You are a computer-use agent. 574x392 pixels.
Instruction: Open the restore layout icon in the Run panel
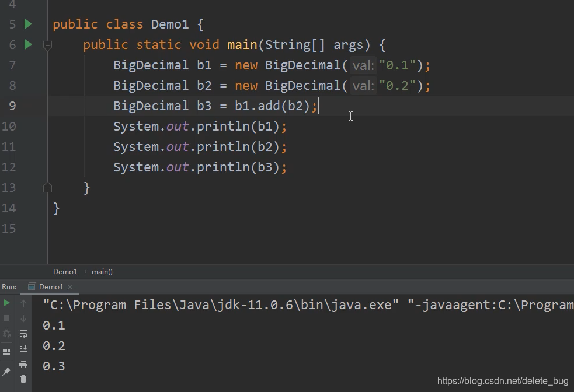coord(6,352)
